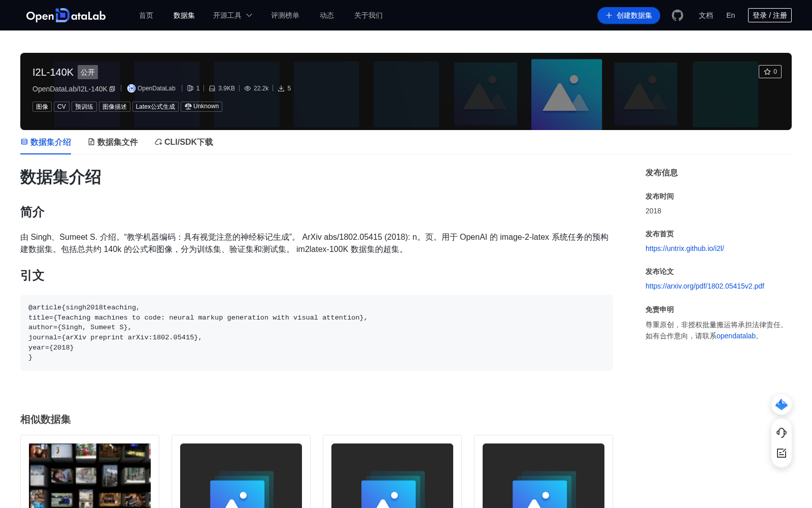Click the OpenDataLab logo
This screenshot has height=508, width=812.
coord(66,16)
